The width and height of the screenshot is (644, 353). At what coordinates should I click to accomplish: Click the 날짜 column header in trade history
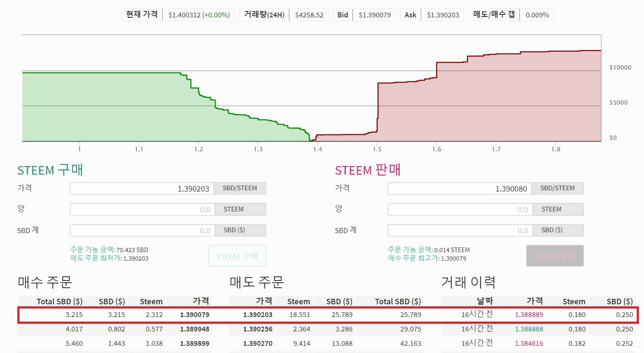tap(485, 301)
